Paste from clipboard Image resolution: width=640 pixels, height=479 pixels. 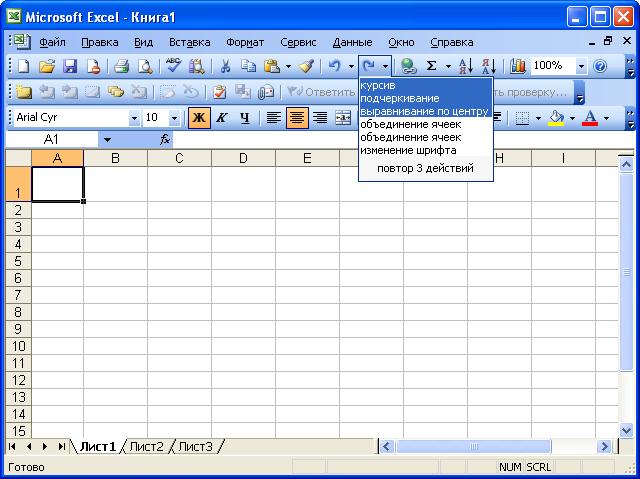272,66
